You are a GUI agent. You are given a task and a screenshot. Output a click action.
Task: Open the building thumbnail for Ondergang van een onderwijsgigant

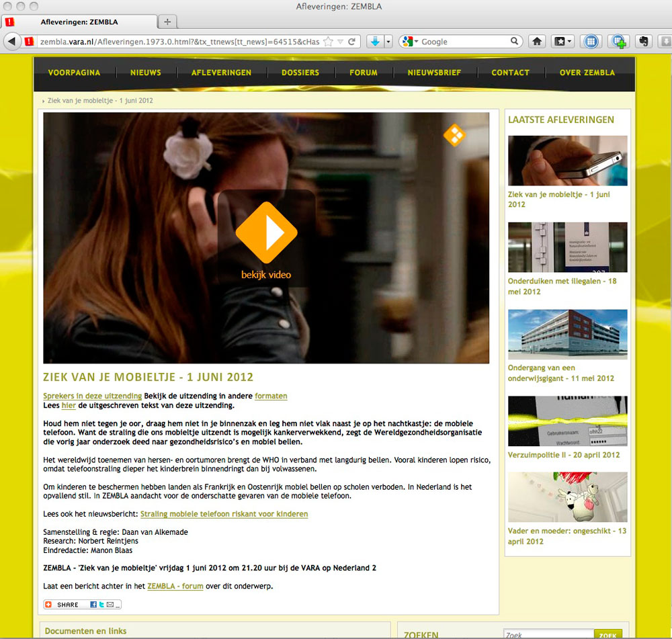(567, 335)
